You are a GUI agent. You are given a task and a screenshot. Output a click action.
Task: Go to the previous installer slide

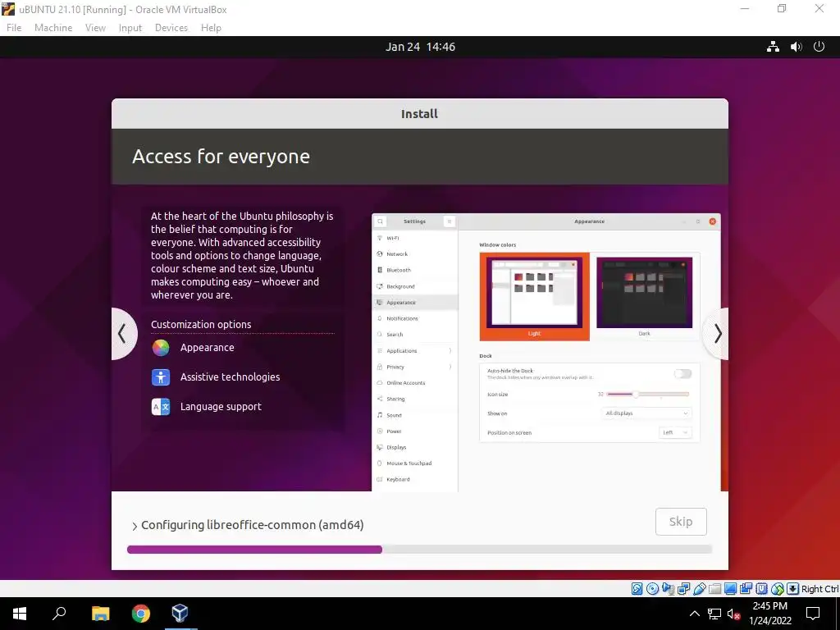123,334
